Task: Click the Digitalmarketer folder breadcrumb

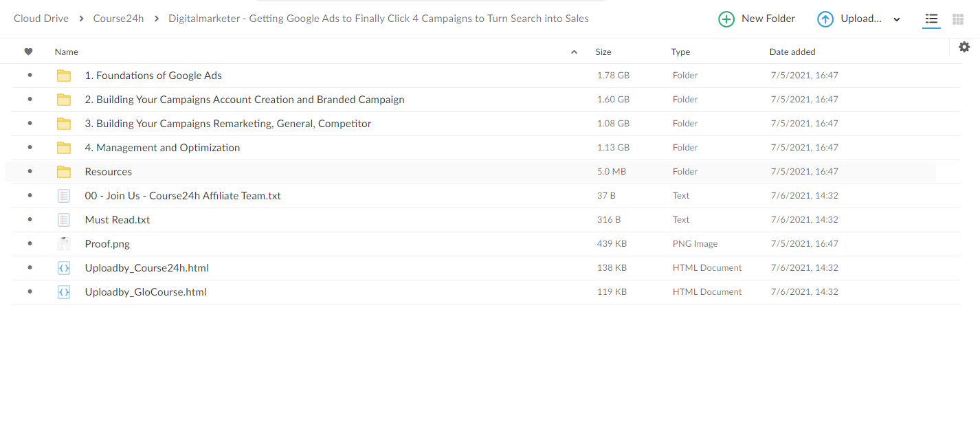Action: point(379,19)
